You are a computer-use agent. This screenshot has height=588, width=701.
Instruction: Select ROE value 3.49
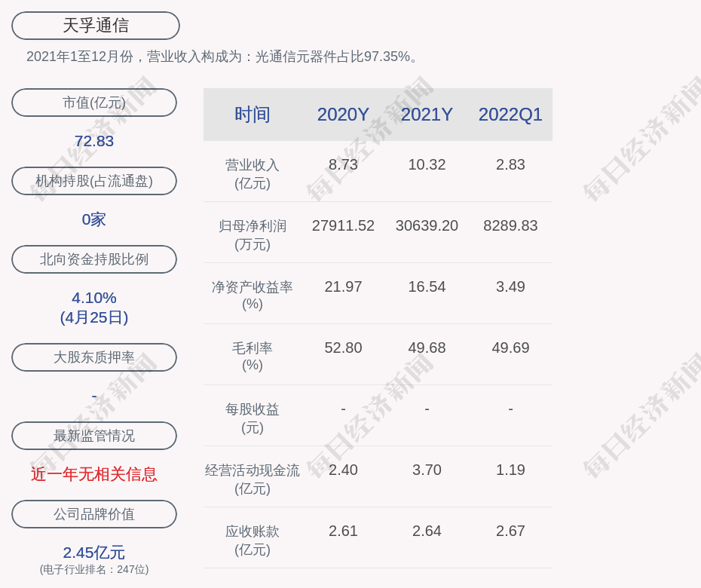[510, 286]
